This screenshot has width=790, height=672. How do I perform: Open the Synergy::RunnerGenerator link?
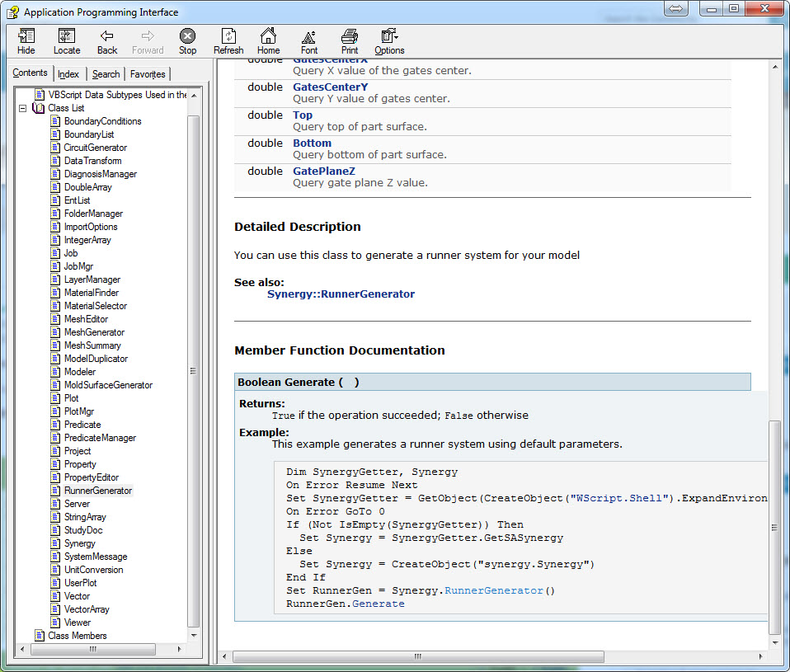[x=341, y=294]
